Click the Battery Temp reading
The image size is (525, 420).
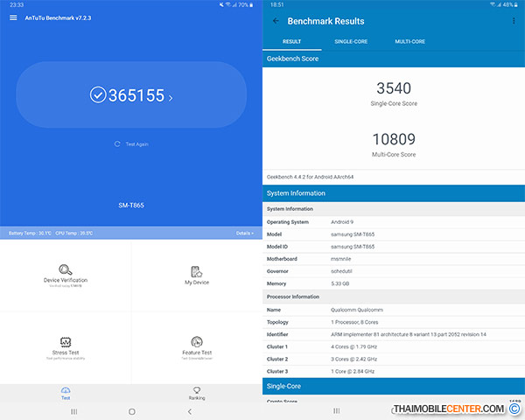[30, 233]
